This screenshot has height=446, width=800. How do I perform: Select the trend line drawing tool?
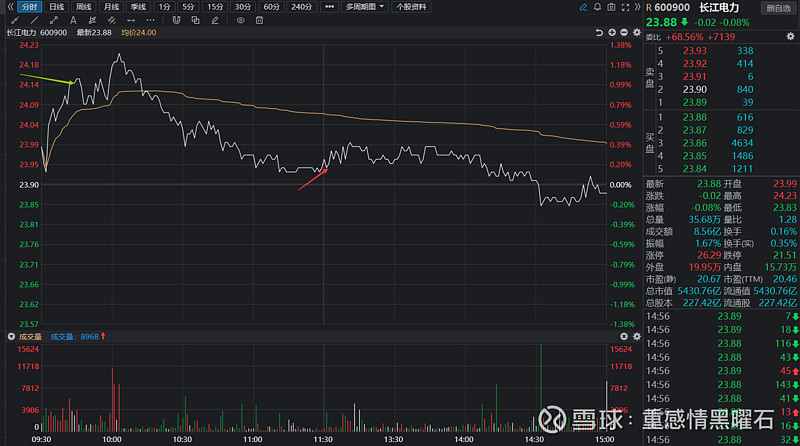click(x=15, y=20)
